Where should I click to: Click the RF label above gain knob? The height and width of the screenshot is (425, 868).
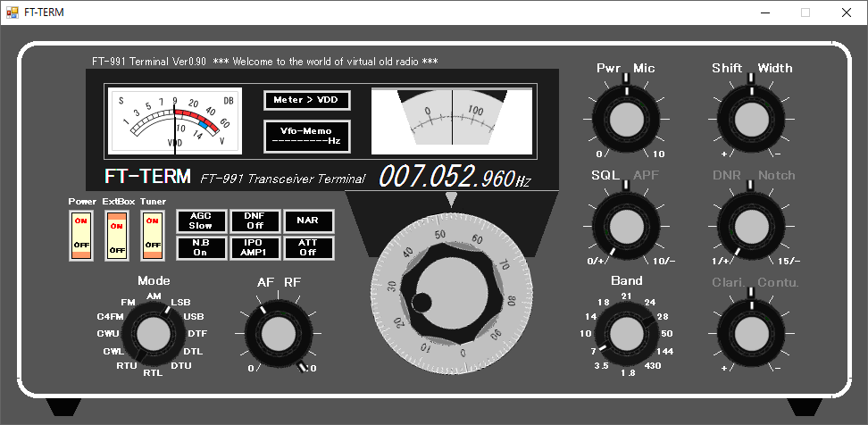pos(292,283)
